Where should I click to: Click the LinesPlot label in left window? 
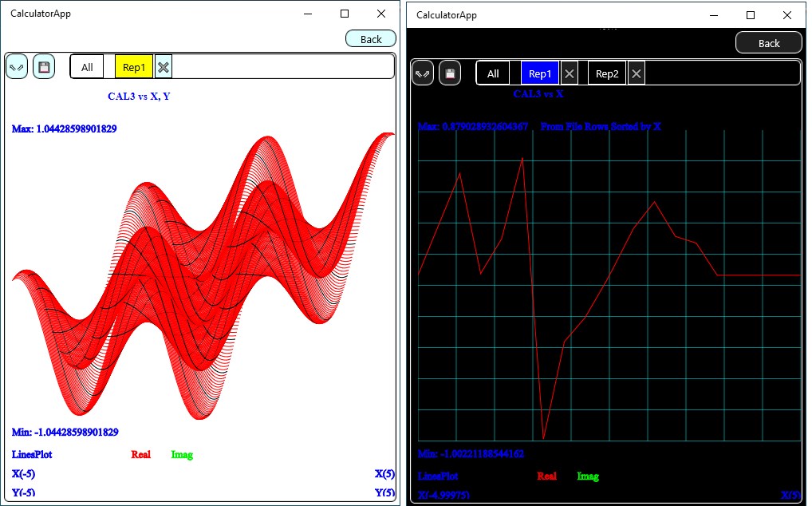[x=32, y=454]
